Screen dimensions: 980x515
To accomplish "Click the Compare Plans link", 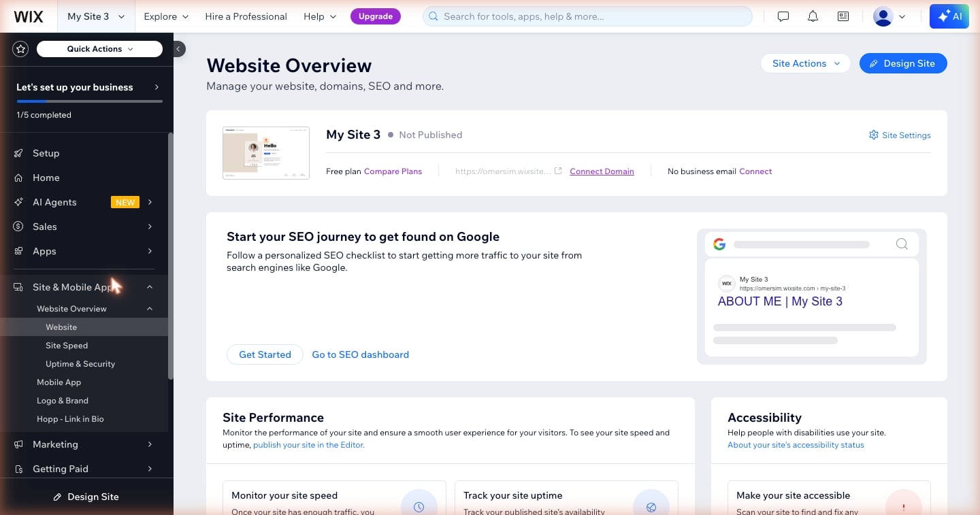I will pos(393,171).
